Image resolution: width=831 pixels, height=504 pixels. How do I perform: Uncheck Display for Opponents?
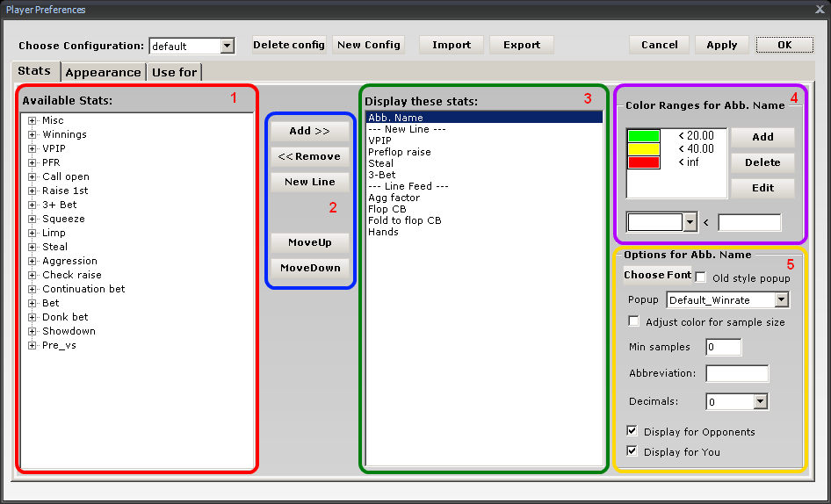coord(632,431)
